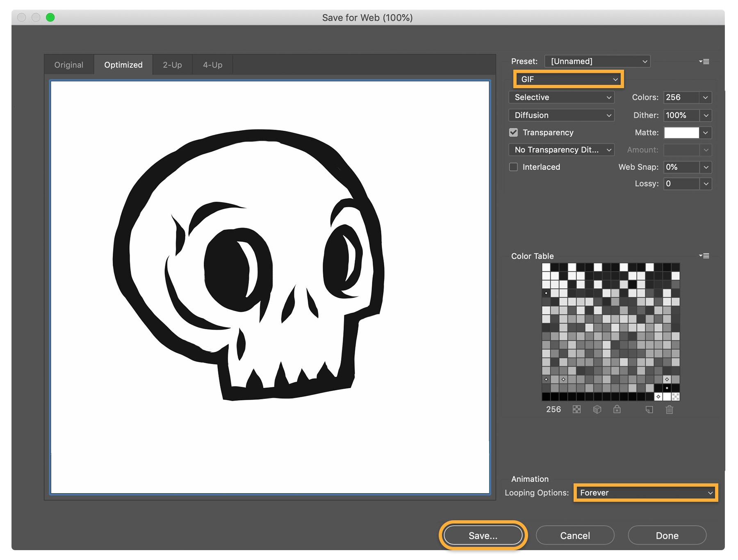Uncheck the Transparency checkbox

point(513,132)
